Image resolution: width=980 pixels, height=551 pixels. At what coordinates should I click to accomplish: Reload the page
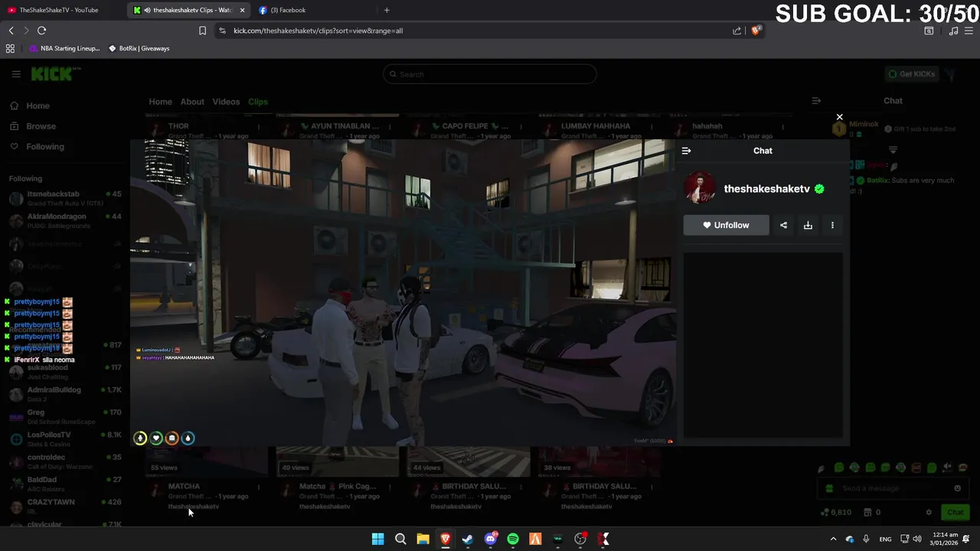(x=42, y=31)
